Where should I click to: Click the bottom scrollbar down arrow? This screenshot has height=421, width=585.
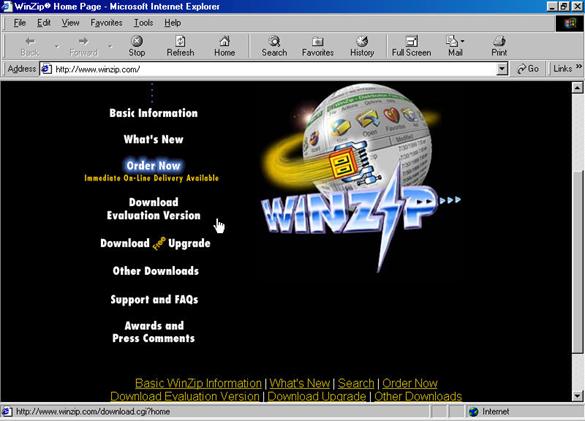pos(577,396)
